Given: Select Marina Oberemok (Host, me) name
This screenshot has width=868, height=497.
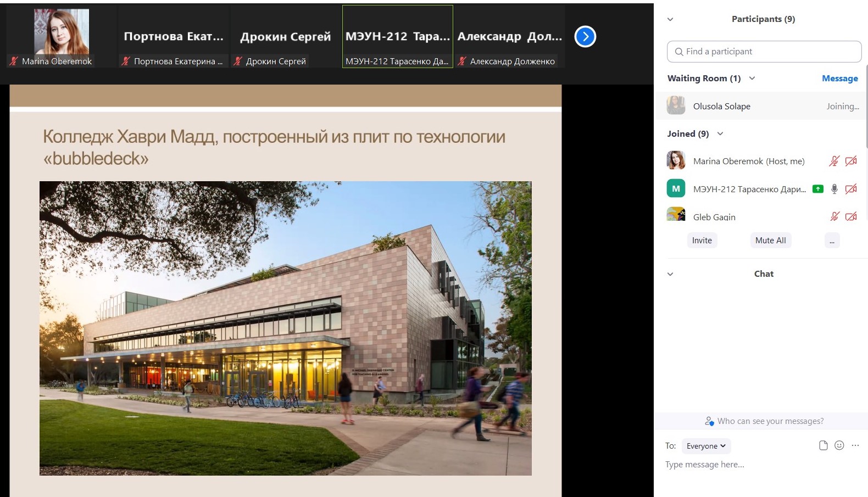Looking at the screenshot, I should coord(749,161).
